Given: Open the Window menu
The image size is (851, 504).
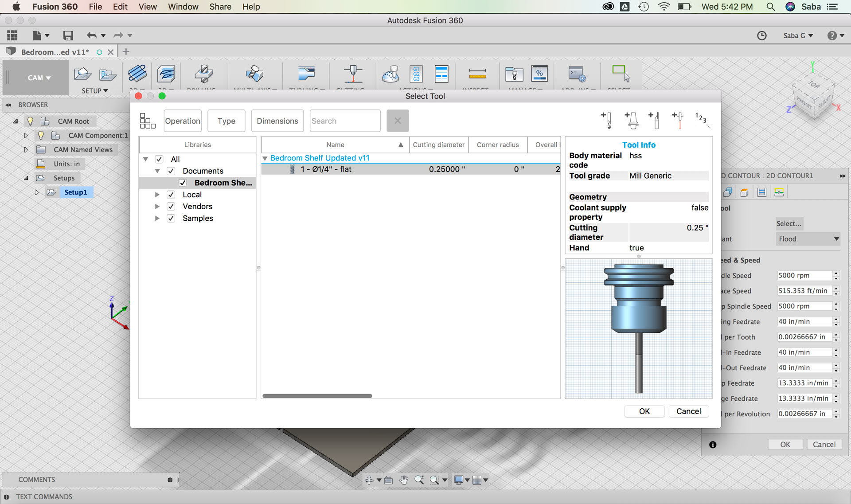Looking at the screenshot, I should (183, 7).
